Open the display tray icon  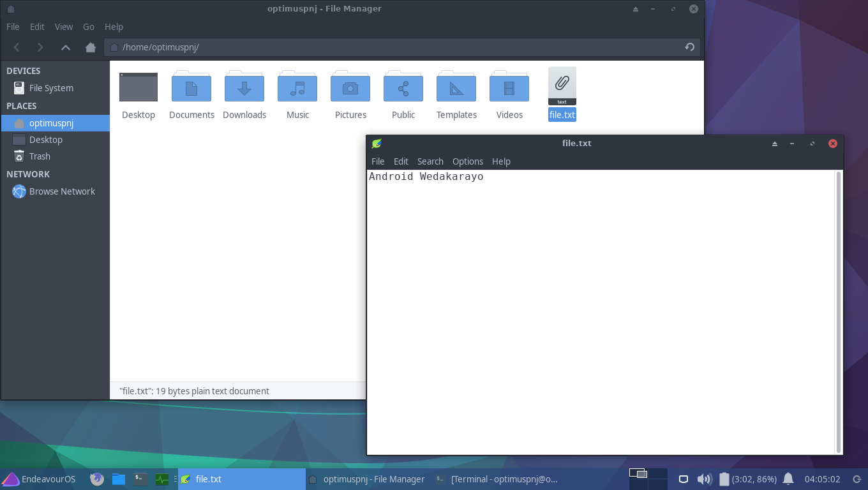click(x=683, y=479)
